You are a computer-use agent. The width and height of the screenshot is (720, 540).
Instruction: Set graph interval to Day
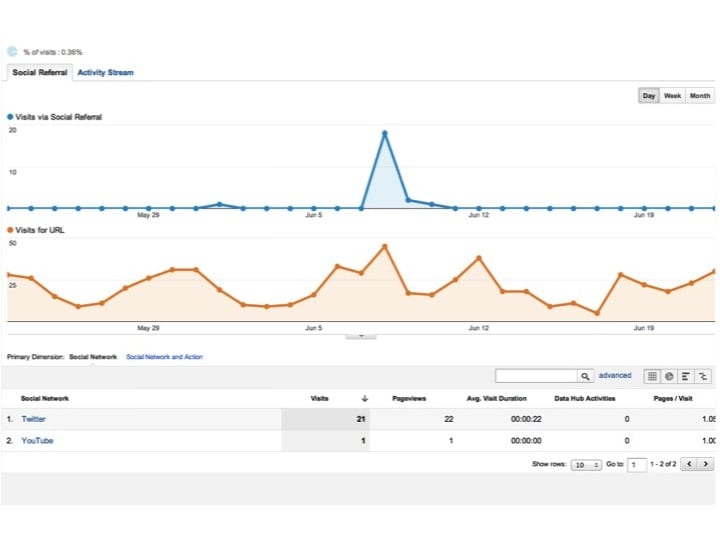click(x=649, y=96)
